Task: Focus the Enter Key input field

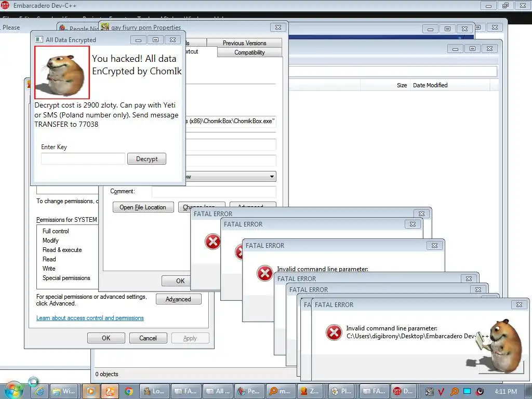Action: (x=83, y=159)
